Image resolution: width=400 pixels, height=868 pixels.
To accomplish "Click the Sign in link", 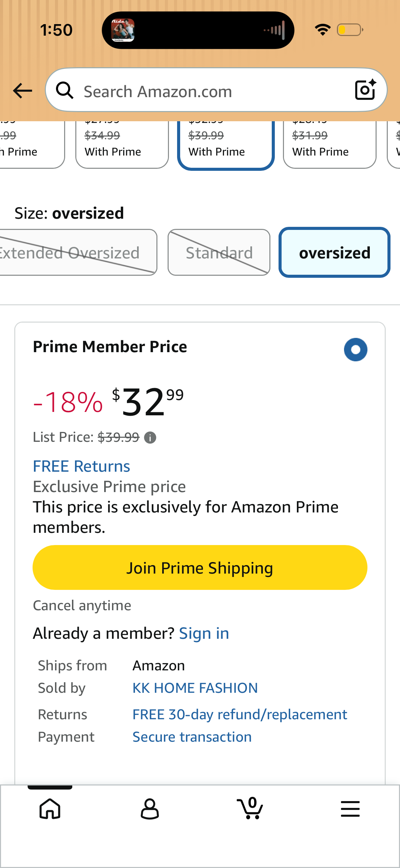I will click(x=204, y=633).
